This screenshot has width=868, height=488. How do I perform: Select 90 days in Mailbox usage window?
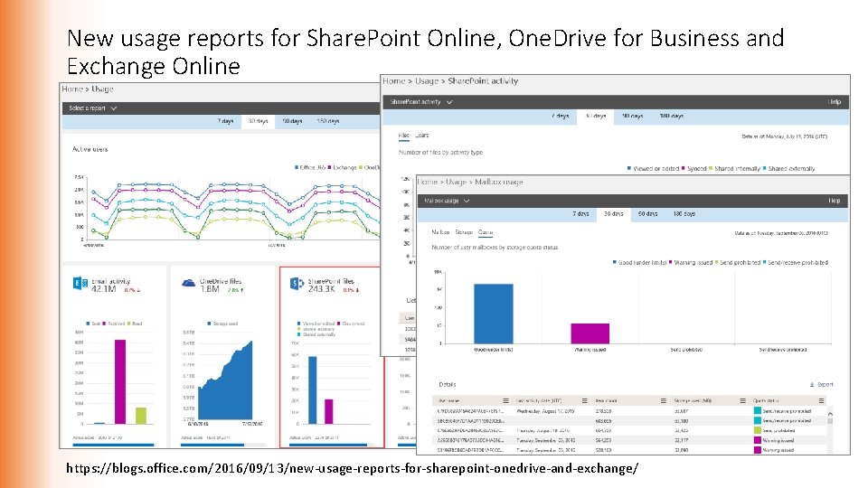tap(647, 214)
